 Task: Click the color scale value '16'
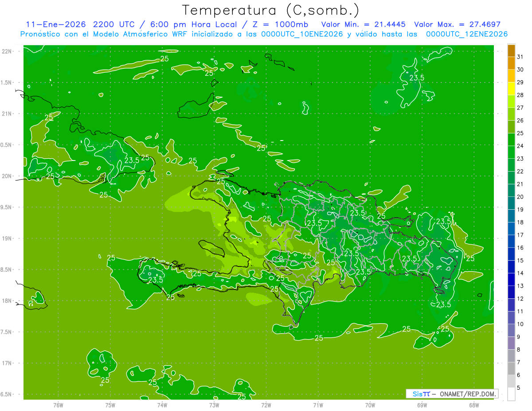(x=520, y=248)
